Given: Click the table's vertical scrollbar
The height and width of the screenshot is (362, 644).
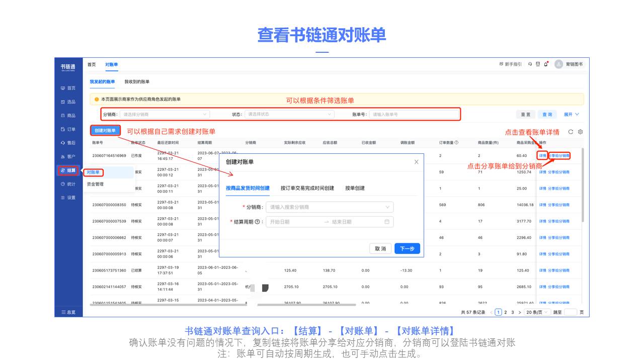Looking at the screenshot, I should click(x=583, y=185).
